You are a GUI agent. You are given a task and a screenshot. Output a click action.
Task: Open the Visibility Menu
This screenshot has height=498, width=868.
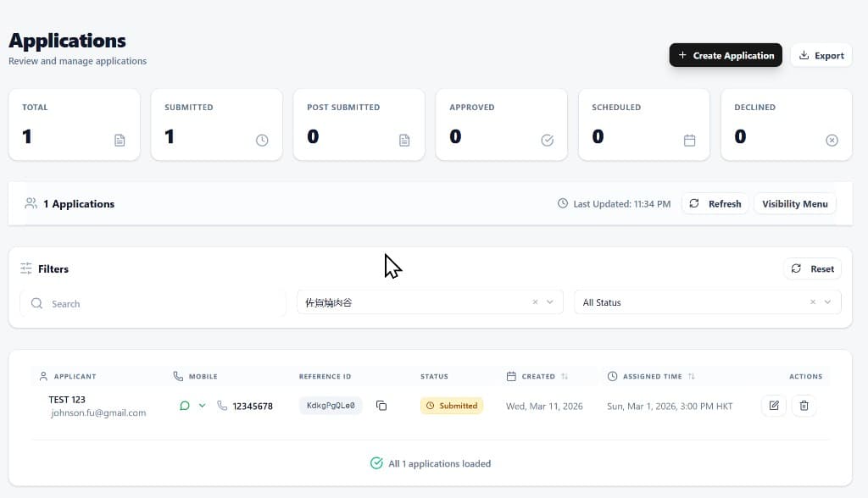[794, 203]
